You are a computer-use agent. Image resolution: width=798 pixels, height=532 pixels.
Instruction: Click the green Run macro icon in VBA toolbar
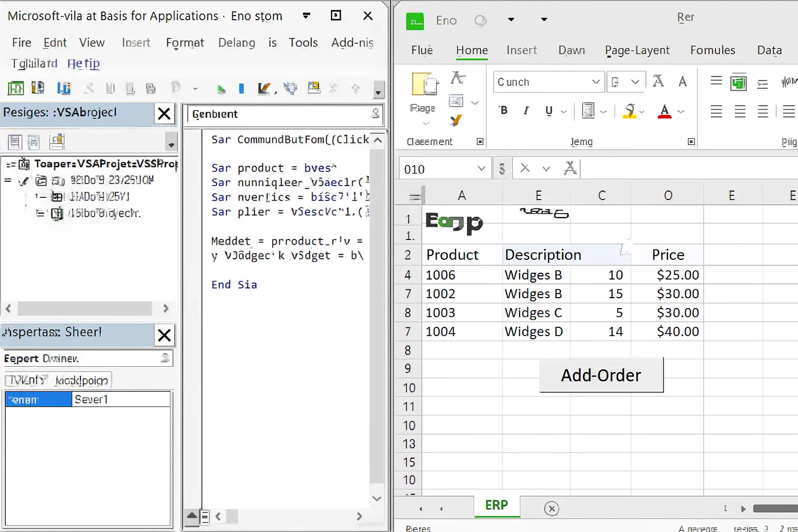222,89
